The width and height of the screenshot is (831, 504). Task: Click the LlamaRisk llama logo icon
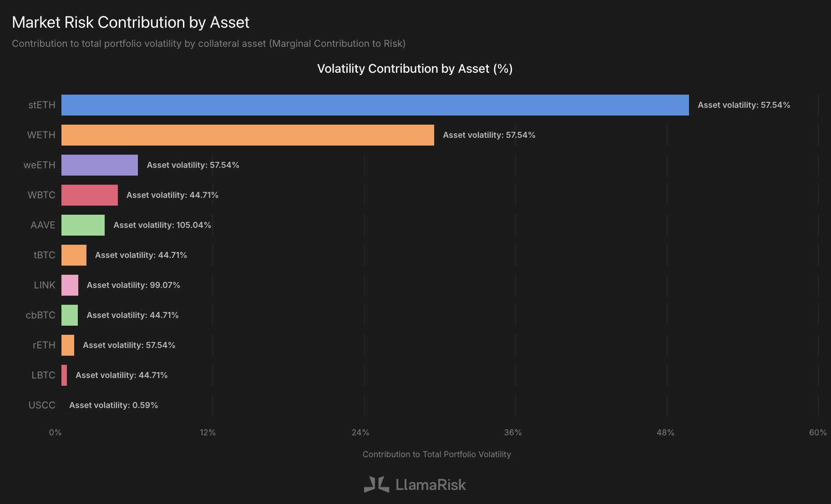[x=376, y=484]
